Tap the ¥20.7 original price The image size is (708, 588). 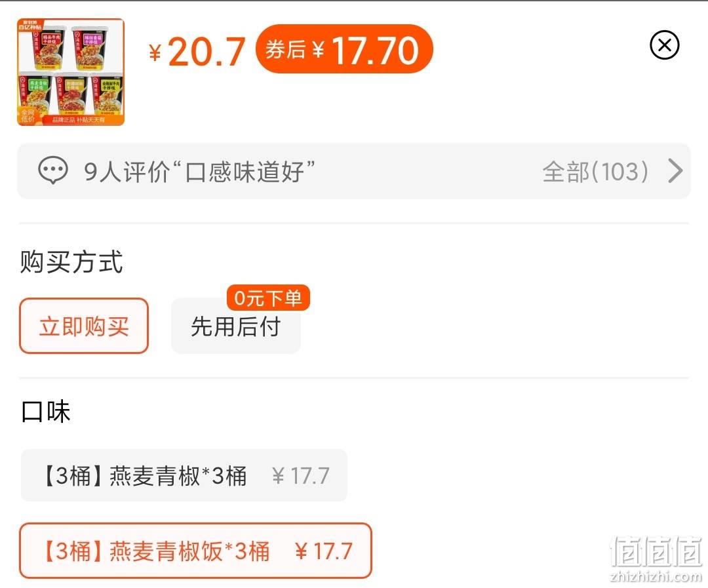pyautogui.click(x=197, y=52)
